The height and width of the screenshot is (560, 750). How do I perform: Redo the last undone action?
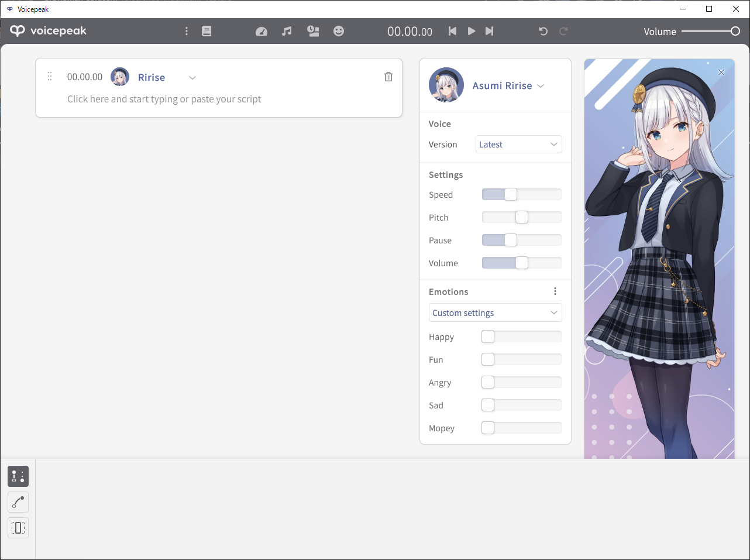tap(563, 31)
